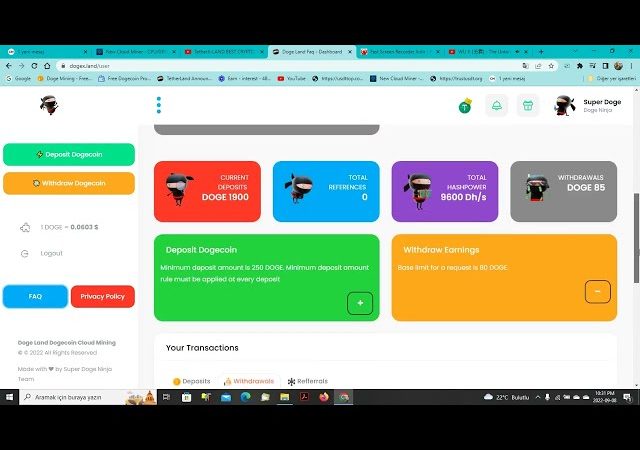Click the Logout icon link in sidebar
Viewport: 640px width, 450px height.
pyautogui.click(x=51, y=253)
